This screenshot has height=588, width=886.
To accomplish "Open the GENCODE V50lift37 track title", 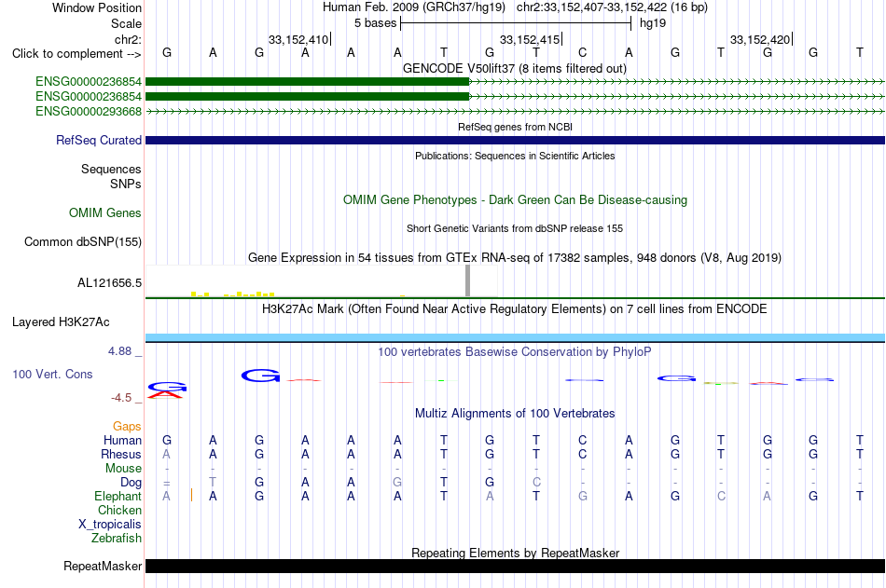I will click(x=515, y=68).
